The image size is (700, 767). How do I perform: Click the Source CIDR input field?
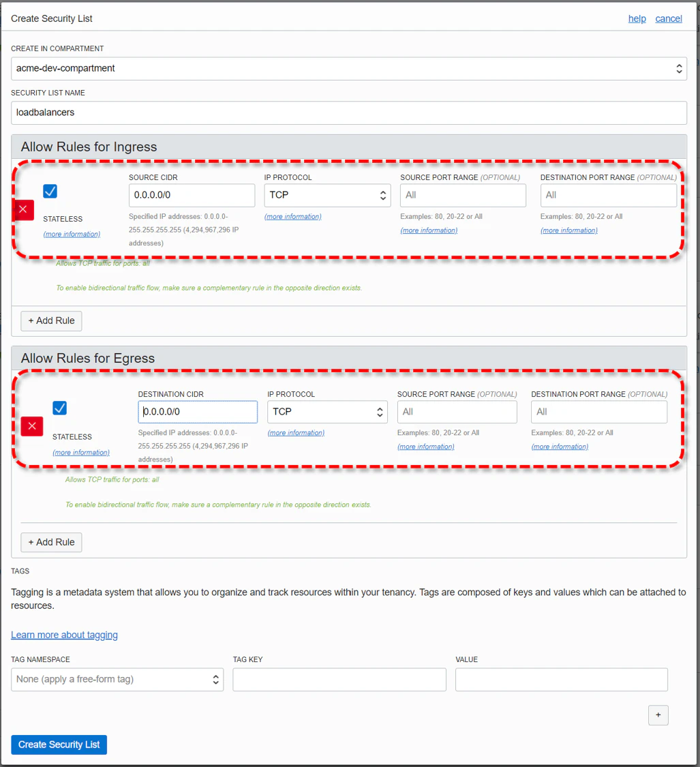tap(192, 195)
